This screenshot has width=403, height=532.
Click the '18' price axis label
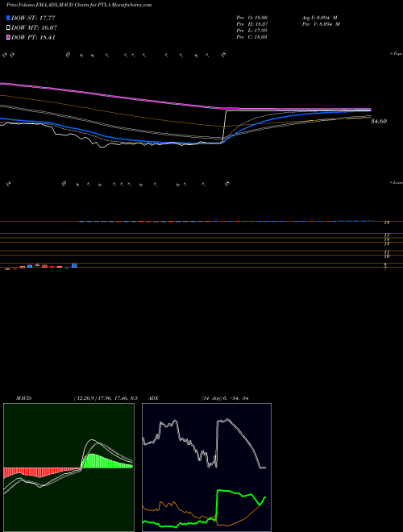386,222
